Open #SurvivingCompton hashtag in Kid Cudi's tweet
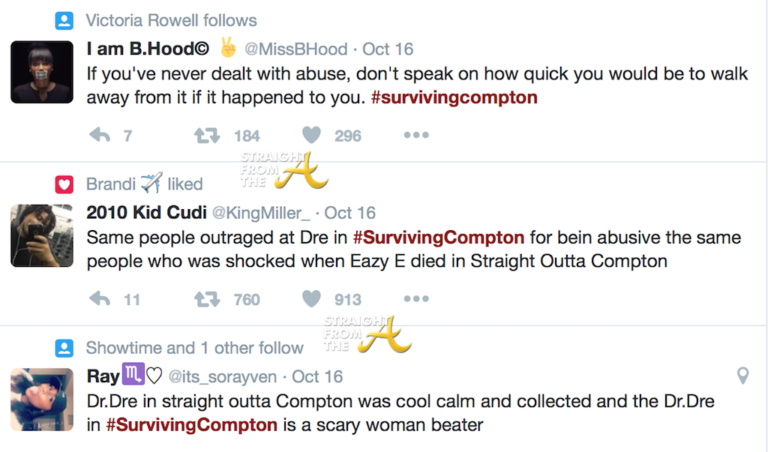The height and width of the screenshot is (452, 768). pyautogui.click(x=438, y=239)
